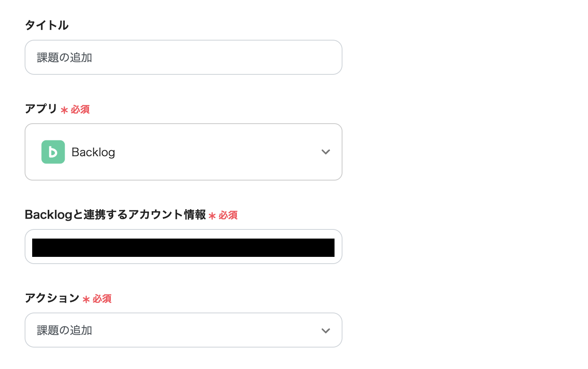
Task: Click the 必須 marker next to アカウント情報
Action: click(228, 215)
